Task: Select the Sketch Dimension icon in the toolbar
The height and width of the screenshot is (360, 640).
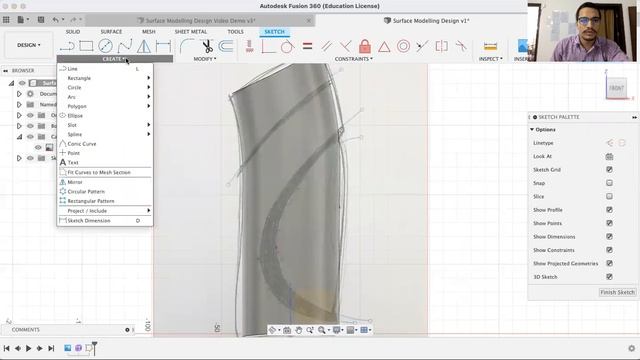Action: (x=163, y=46)
